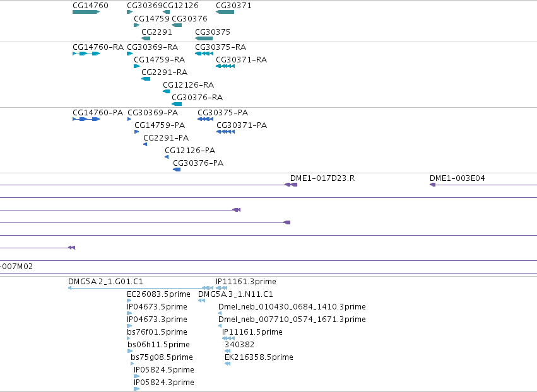Select the CG30371-PA protein arrow glyph
This screenshot has height=392, width=537.
tap(226, 132)
